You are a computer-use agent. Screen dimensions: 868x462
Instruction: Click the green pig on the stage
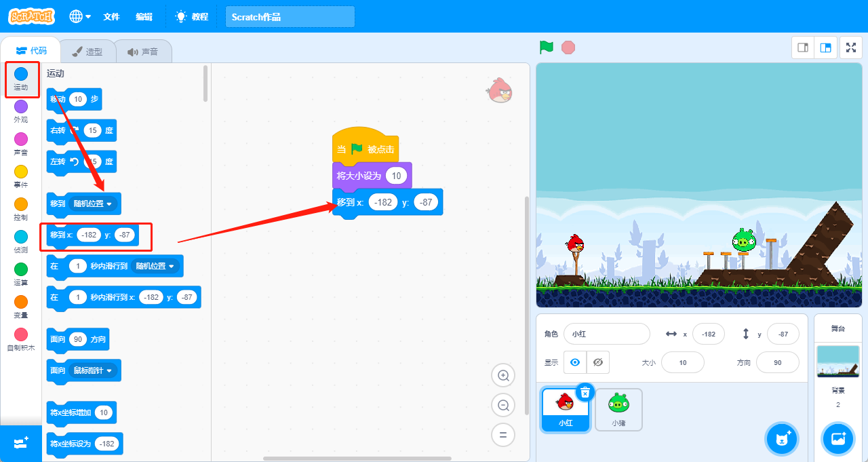point(743,239)
